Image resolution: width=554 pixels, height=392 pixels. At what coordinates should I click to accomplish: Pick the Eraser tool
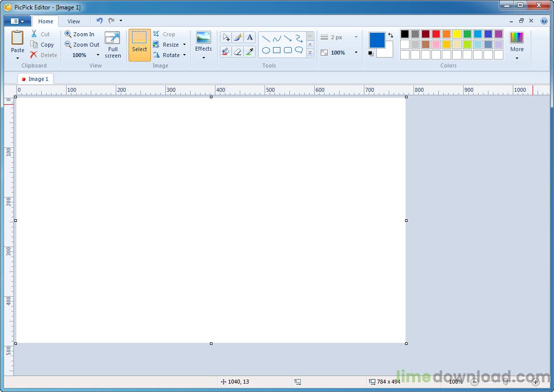point(238,52)
